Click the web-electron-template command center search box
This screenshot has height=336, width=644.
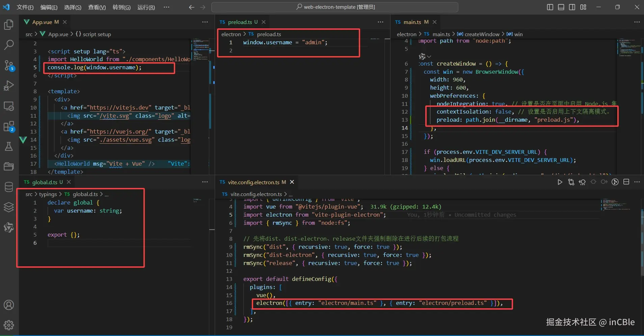coord(335,7)
